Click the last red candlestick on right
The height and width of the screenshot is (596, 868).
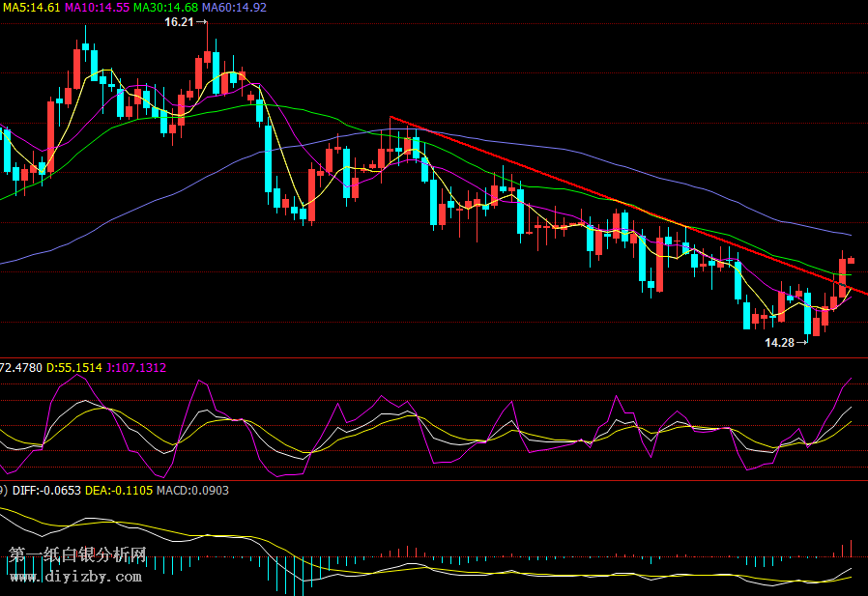(852, 260)
